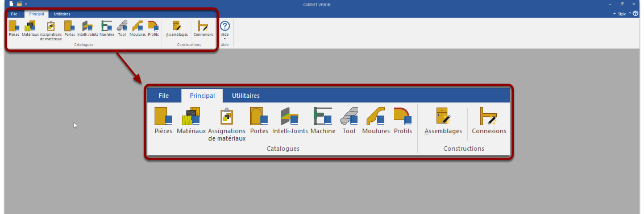Restore down the Cabinet Vision window

point(622,4)
